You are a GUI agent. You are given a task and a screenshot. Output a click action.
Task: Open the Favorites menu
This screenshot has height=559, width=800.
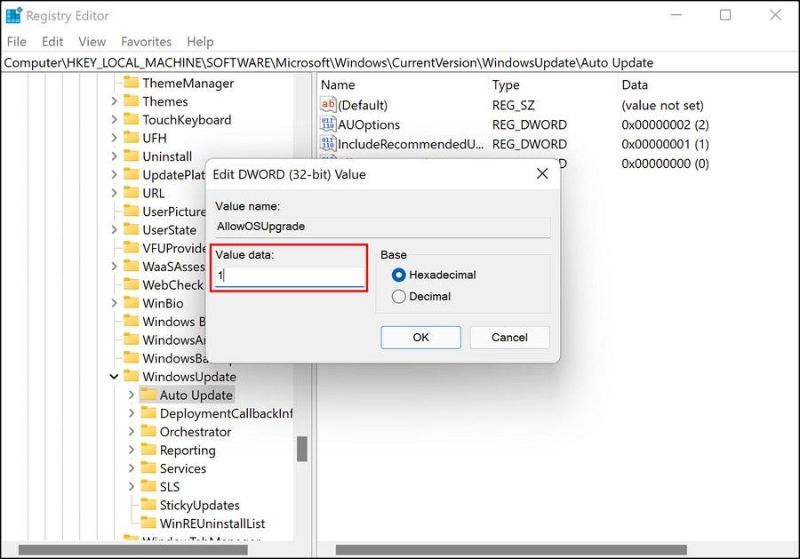[146, 42]
